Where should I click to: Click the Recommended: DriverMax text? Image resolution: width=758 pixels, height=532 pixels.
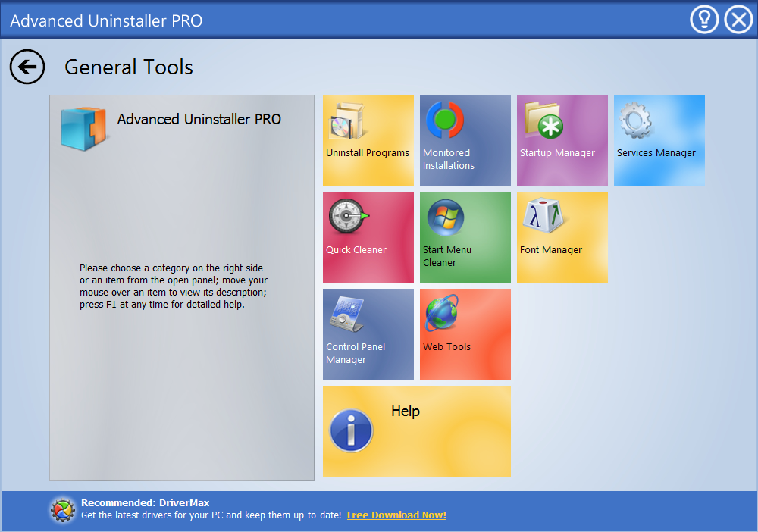click(x=145, y=502)
